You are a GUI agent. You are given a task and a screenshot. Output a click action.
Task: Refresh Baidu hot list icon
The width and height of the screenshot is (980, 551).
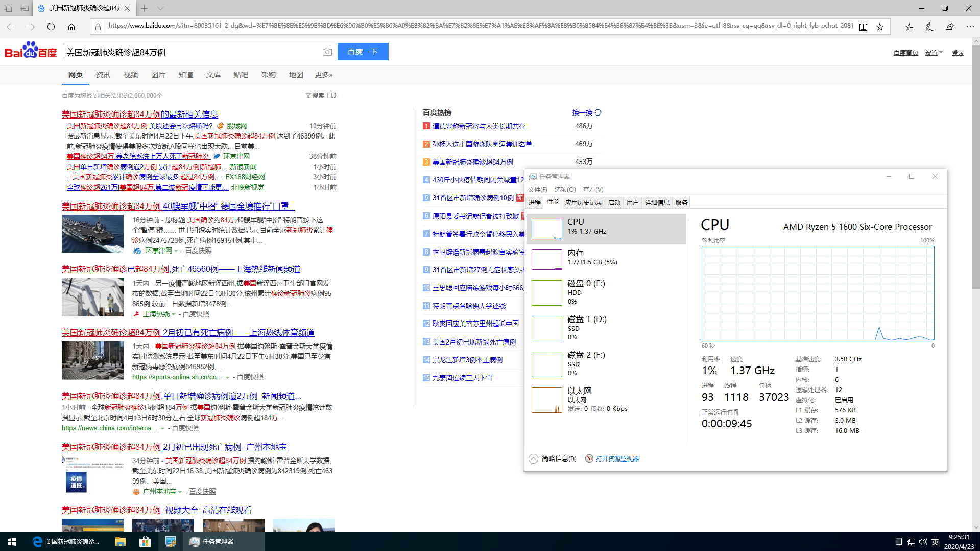(x=598, y=112)
